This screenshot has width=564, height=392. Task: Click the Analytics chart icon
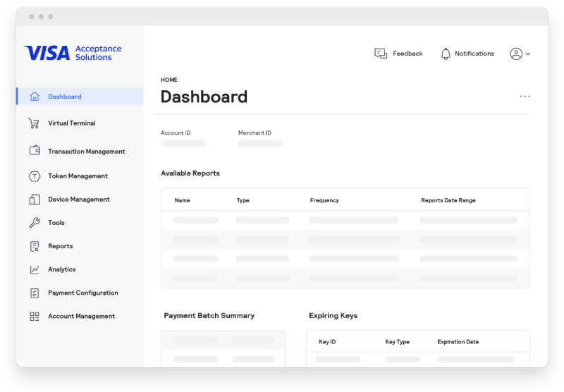tap(35, 269)
